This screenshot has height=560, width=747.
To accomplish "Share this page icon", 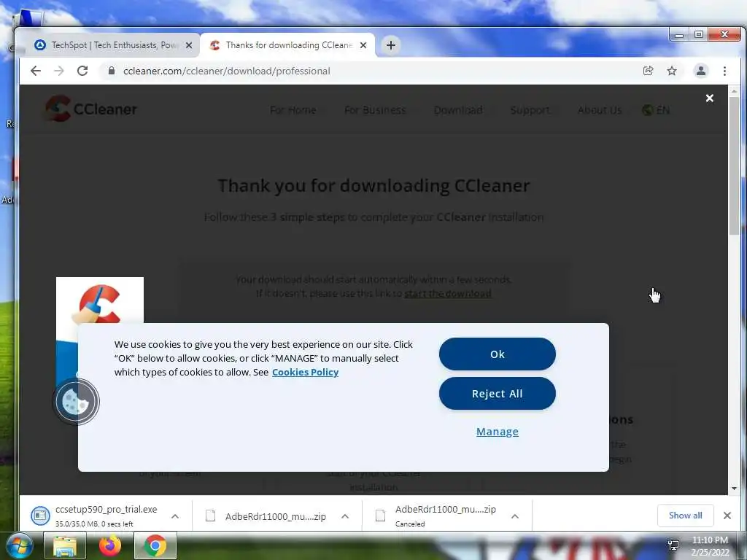I will (x=648, y=71).
